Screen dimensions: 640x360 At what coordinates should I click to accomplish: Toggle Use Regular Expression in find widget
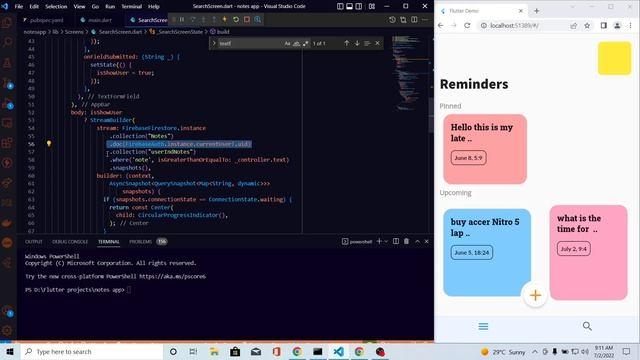pyautogui.click(x=305, y=43)
